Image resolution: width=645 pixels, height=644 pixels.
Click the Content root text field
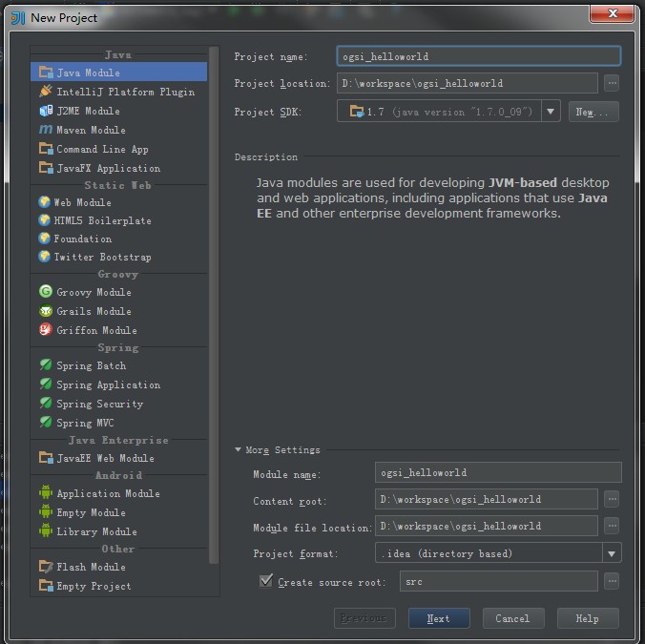[x=487, y=499]
